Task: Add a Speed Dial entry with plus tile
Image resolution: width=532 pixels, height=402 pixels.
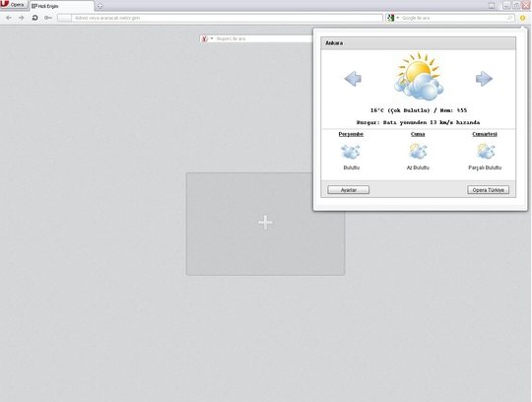Action: coord(265,224)
